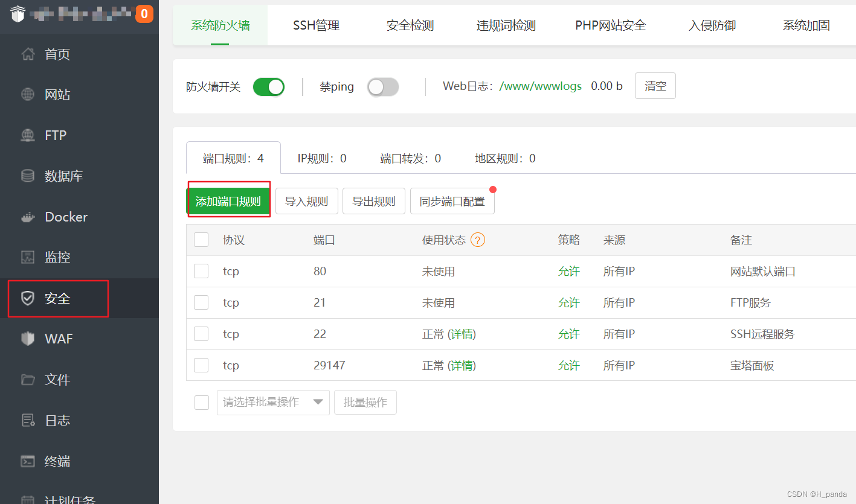This screenshot has height=504, width=856.
Task: View the 监控 monitoring panel
Action: 57,257
